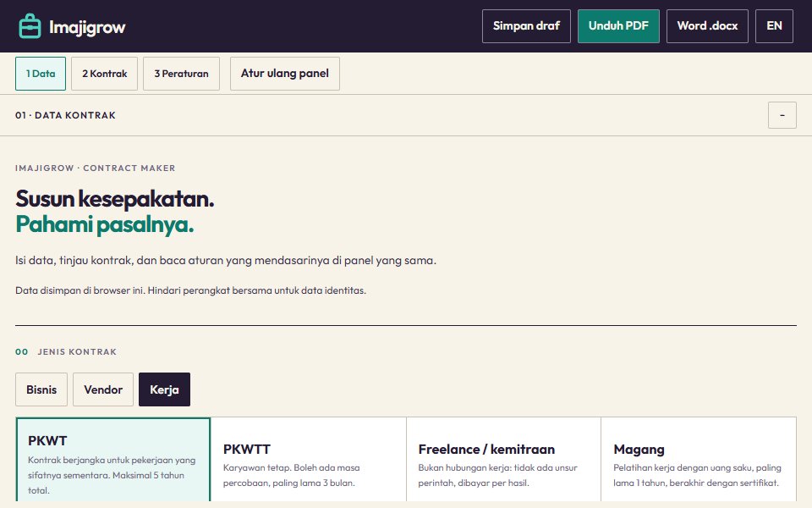Pick the PKWT contract type card

click(112, 459)
